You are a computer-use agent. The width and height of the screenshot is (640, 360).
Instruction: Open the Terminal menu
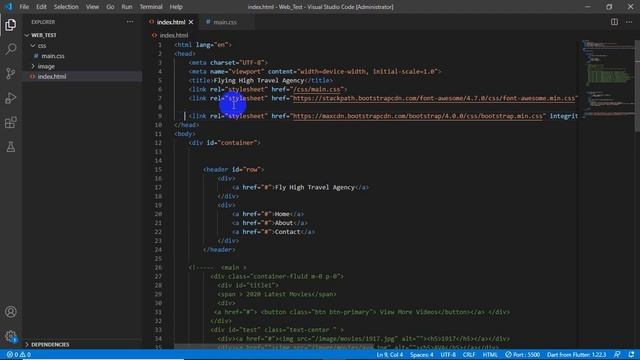151,7
